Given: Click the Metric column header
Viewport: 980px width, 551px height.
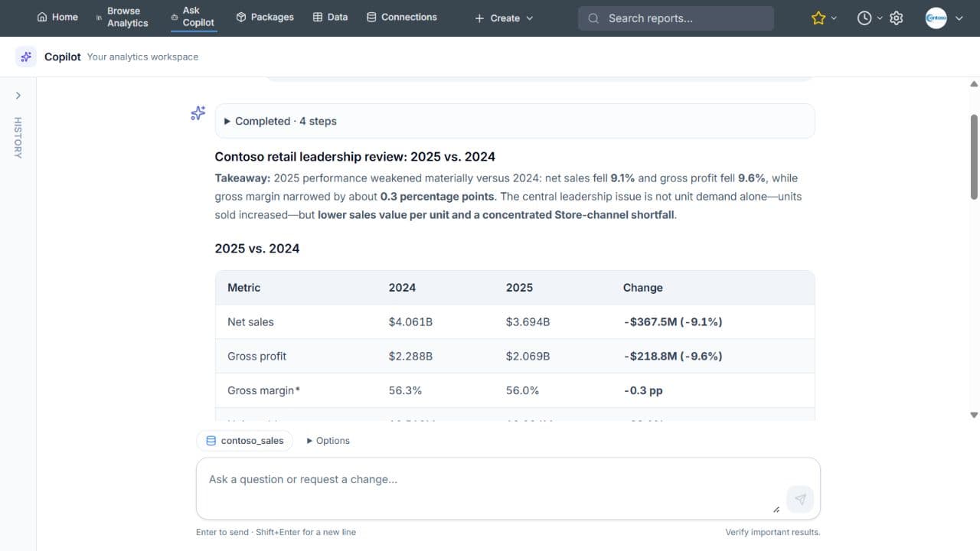Looking at the screenshot, I should point(243,288).
